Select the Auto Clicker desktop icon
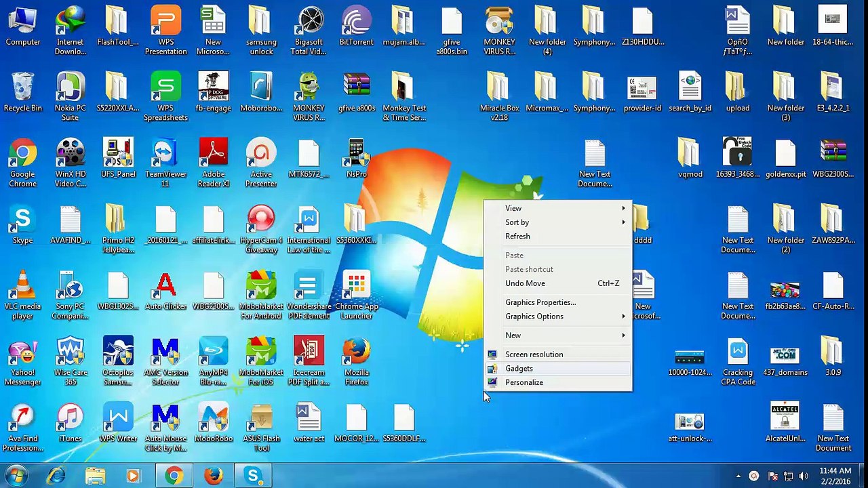The image size is (868, 488). coord(165,292)
